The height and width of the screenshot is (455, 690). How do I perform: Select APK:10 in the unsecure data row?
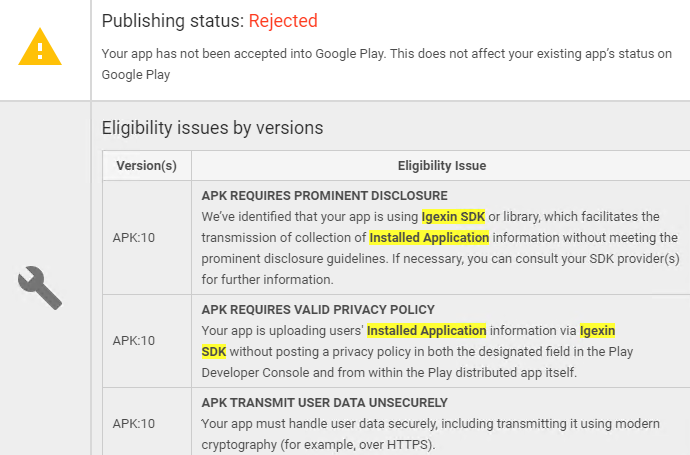click(134, 424)
